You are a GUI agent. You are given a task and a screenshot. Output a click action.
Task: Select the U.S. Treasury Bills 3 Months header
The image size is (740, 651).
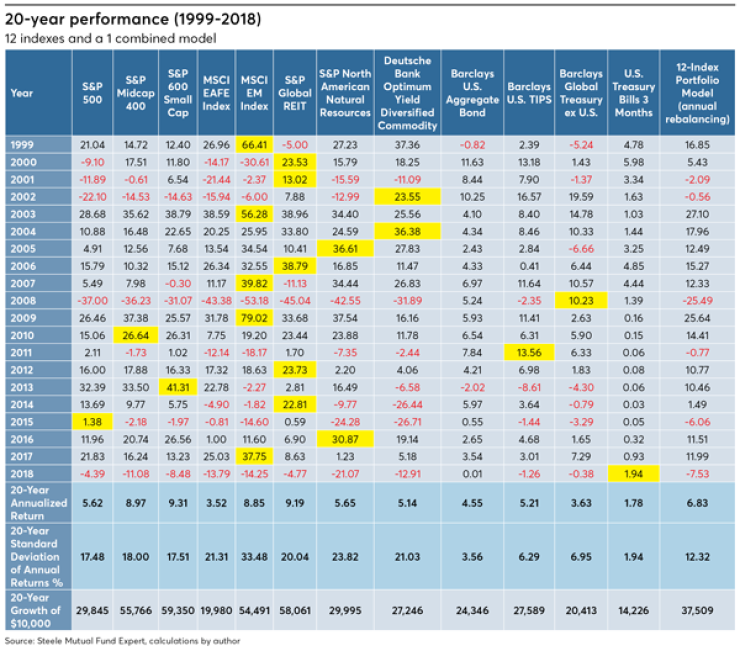633,93
